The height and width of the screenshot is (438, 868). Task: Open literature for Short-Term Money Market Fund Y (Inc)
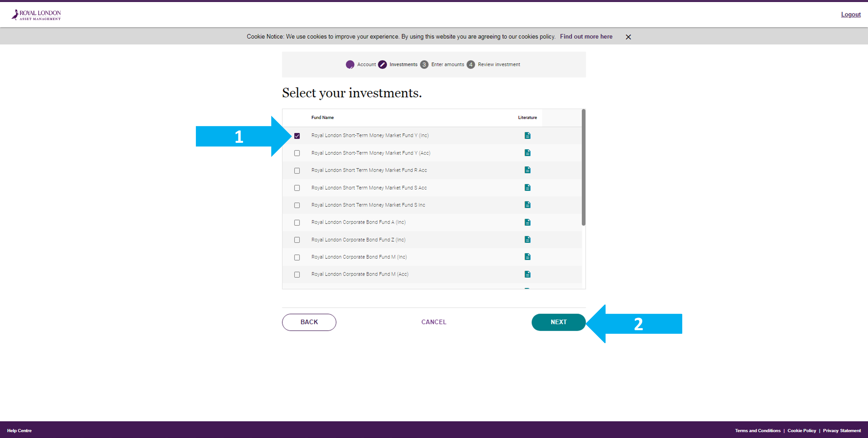(527, 135)
